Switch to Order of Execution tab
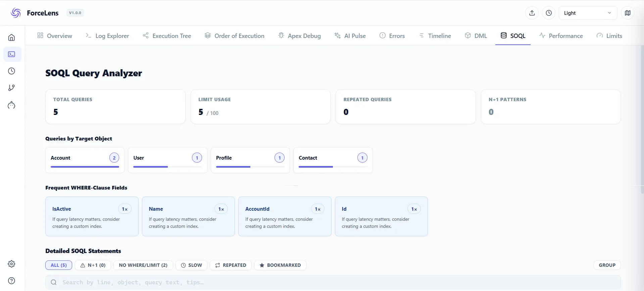 (x=235, y=36)
